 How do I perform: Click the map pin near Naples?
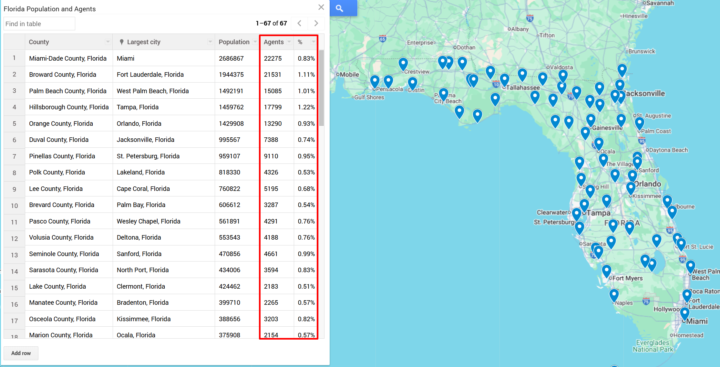coord(614,295)
